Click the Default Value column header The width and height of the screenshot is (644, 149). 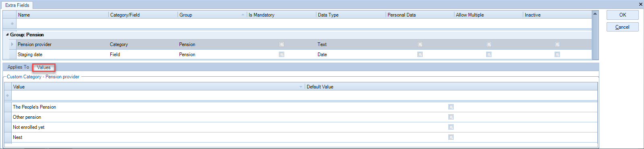[x=451, y=87]
